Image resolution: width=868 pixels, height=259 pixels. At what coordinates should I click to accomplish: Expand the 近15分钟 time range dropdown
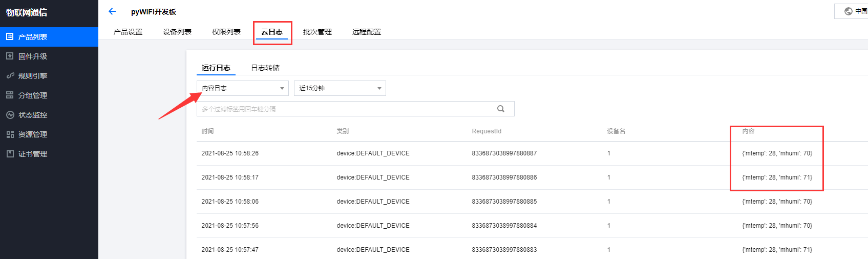click(340, 88)
